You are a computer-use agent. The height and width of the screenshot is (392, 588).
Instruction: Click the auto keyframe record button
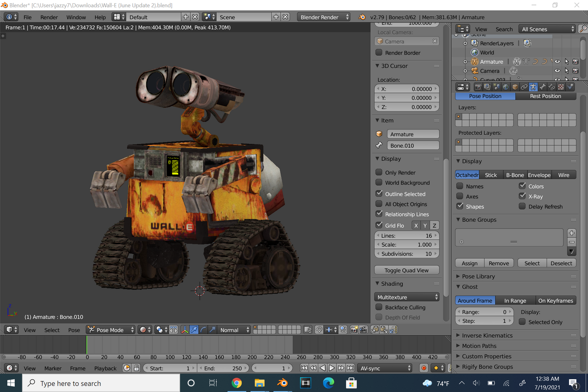[x=424, y=368]
